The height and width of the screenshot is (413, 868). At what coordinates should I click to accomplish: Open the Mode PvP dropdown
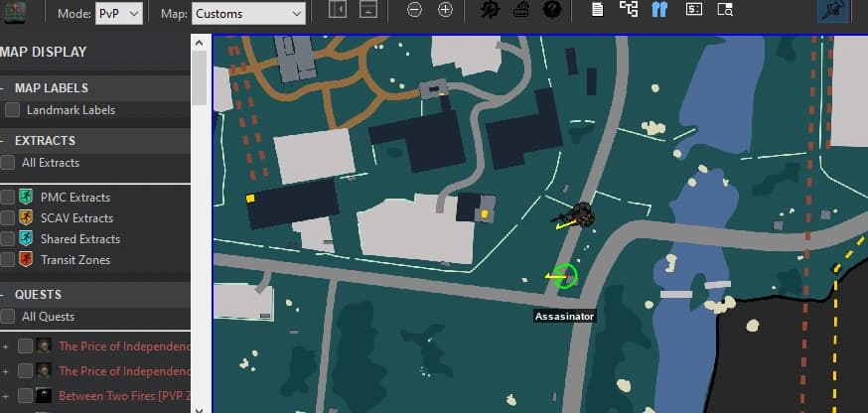(x=119, y=13)
